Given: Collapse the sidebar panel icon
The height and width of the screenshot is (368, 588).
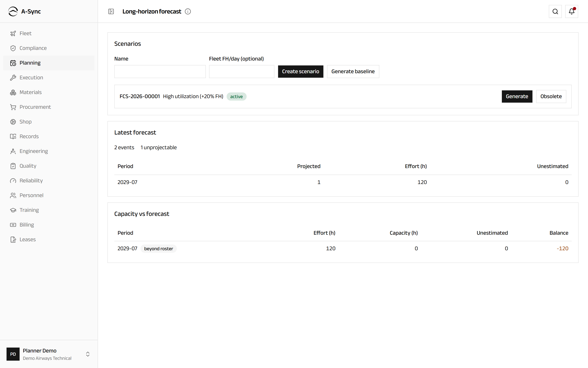Looking at the screenshot, I should [x=111, y=11].
